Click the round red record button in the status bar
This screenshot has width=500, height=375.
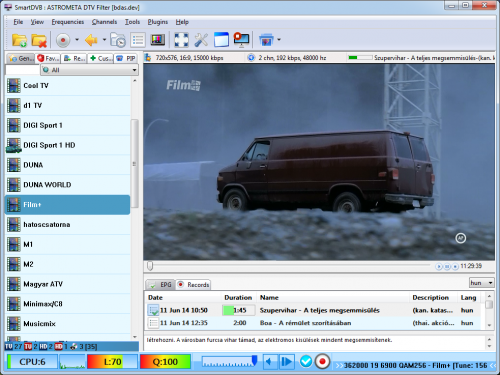pos(322,361)
